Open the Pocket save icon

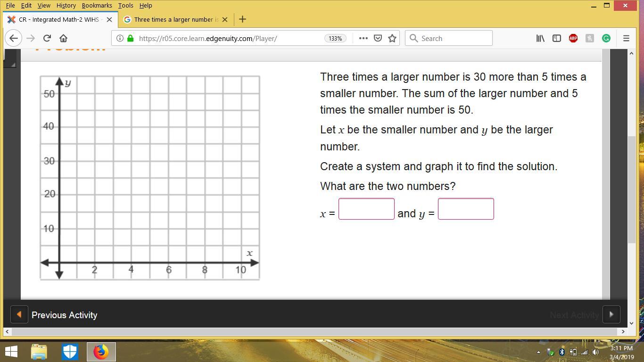(378, 38)
